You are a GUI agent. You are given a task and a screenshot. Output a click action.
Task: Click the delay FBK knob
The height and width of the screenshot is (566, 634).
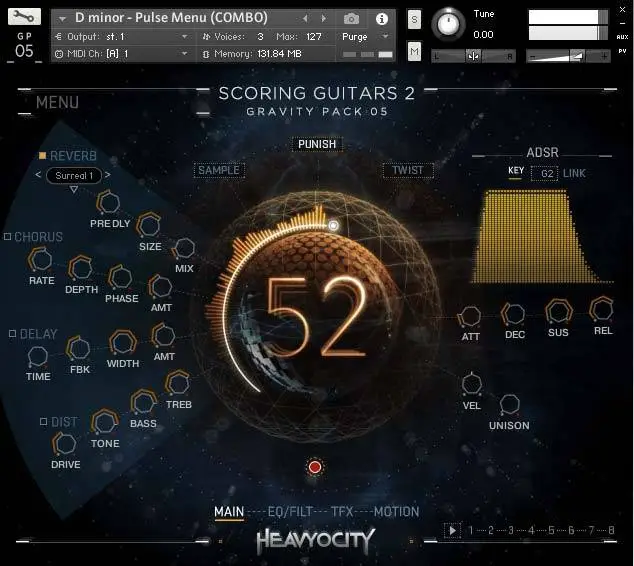pyautogui.click(x=78, y=348)
